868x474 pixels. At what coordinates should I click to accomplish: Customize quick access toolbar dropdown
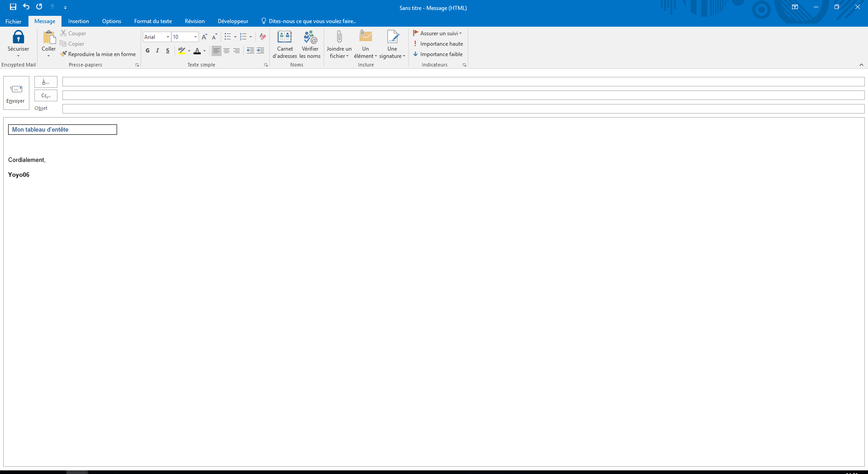pyautogui.click(x=65, y=7)
